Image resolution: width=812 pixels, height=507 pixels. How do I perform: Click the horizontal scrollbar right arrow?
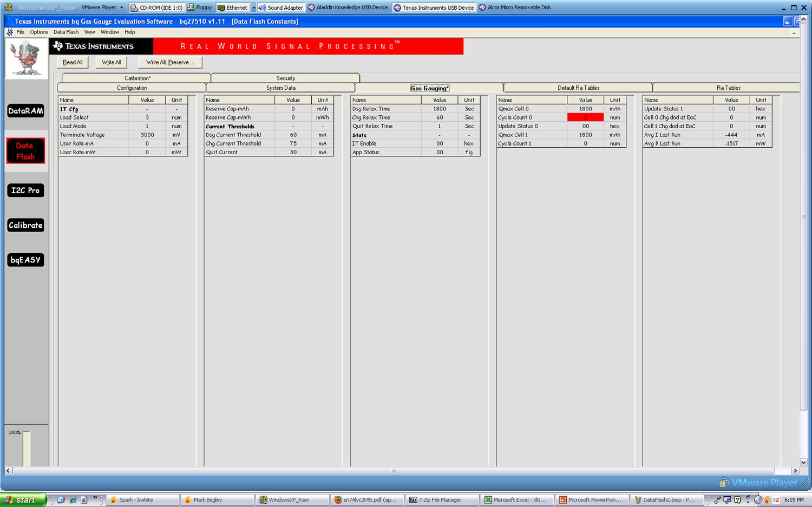795,471
